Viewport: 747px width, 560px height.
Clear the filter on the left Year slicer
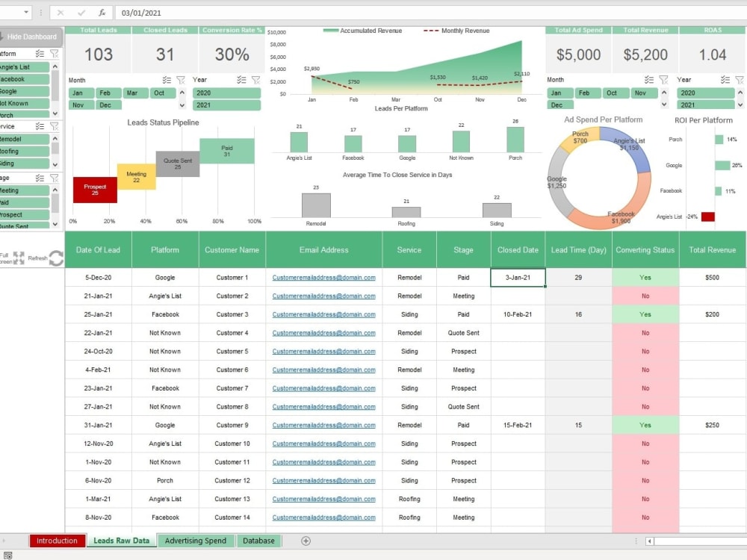click(255, 80)
